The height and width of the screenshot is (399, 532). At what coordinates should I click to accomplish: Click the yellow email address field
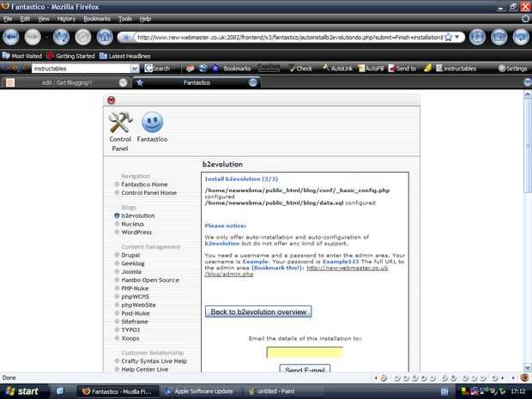pyautogui.click(x=305, y=352)
